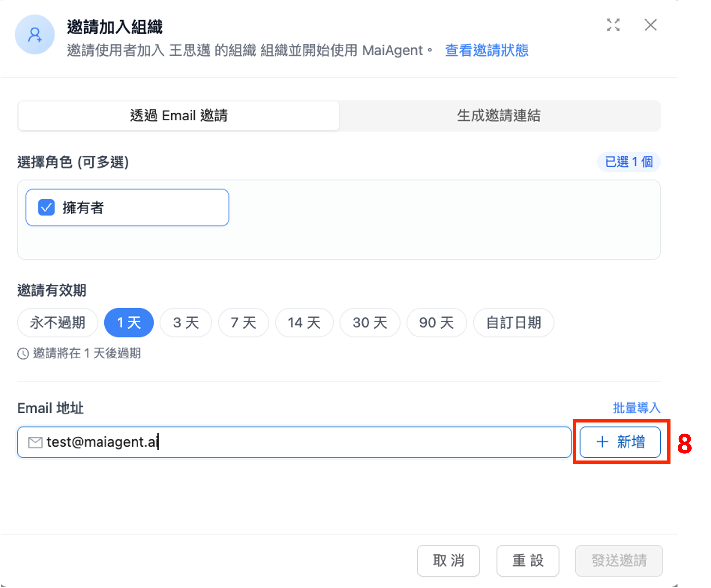
Task: Close the invite dialog with X
Action: [650, 25]
